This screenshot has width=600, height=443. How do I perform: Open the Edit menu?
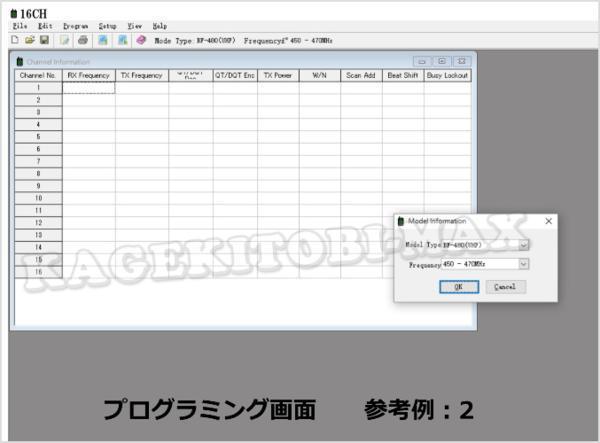coord(45,26)
